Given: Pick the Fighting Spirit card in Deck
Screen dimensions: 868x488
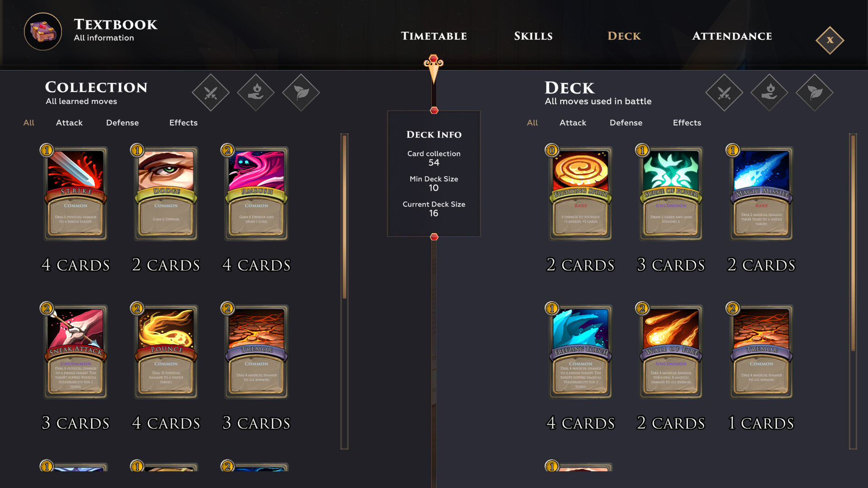Looking at the screenshot, I should (x=580, y=193).
